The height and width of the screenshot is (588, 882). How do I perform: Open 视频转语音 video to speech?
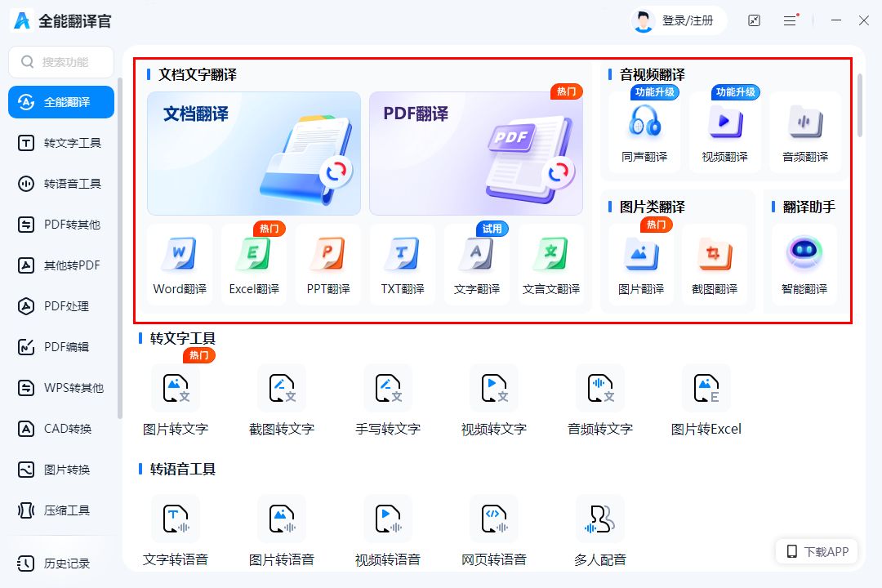click(388, 531)
